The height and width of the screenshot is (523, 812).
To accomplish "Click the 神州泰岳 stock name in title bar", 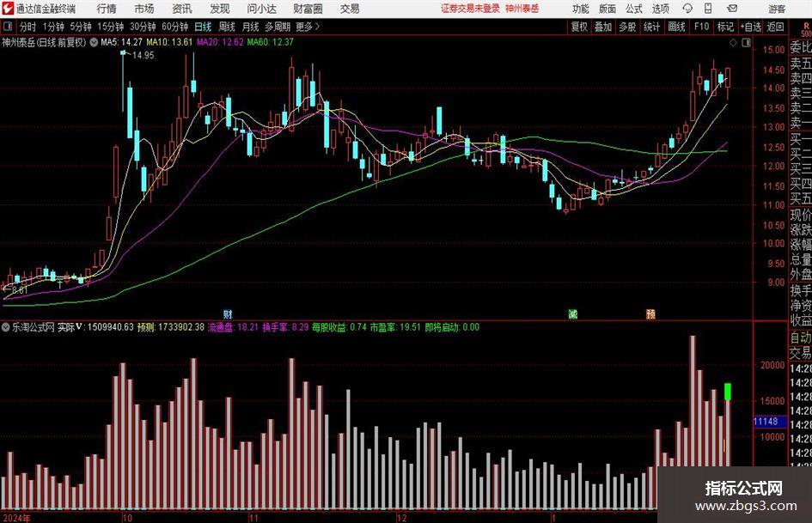I will coord(522,9).
